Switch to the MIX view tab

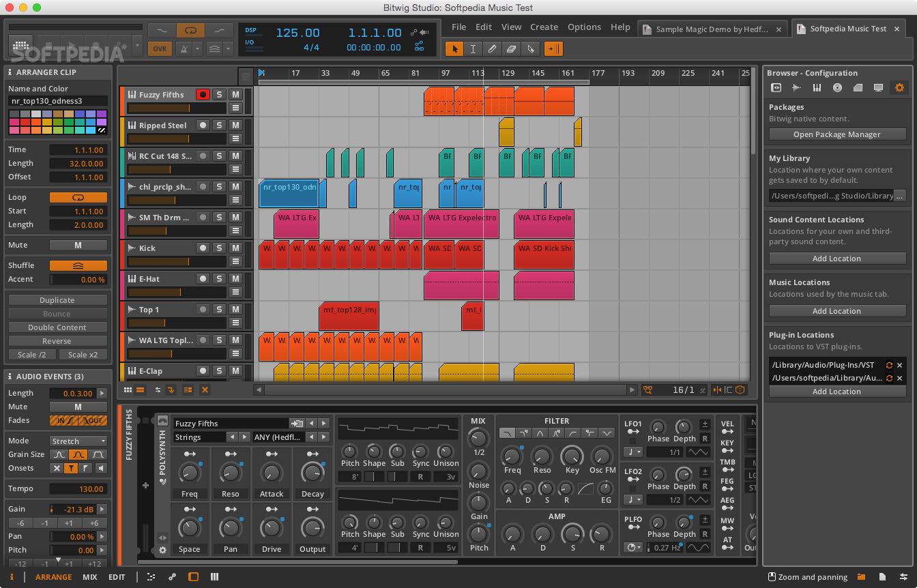tap(89, 576)
